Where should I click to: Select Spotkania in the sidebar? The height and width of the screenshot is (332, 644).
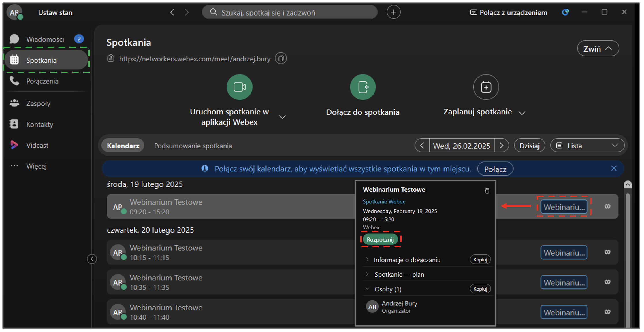click(x=46, y=60)
